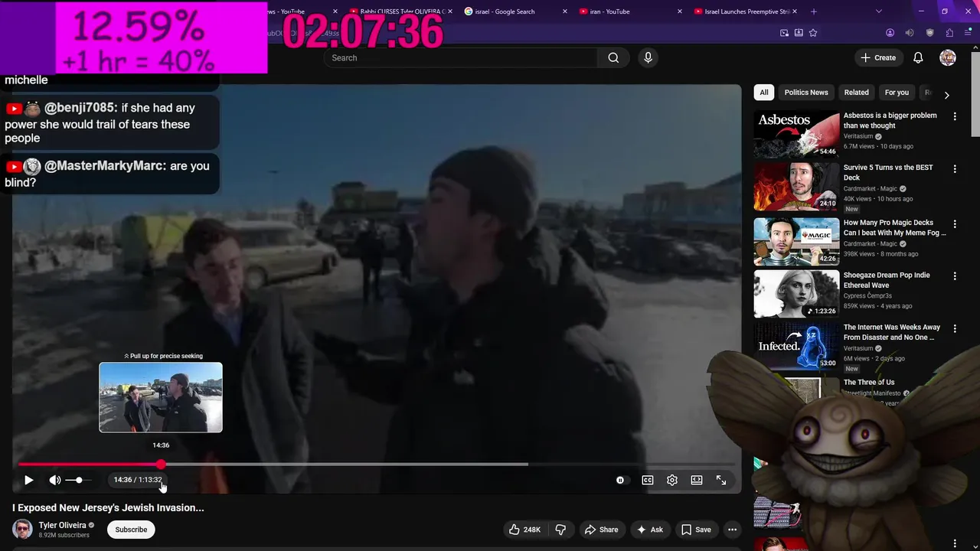
Task: Open 'Asbestos is a bigger problem than we thought' title
Action: click(x=890, y=120)
